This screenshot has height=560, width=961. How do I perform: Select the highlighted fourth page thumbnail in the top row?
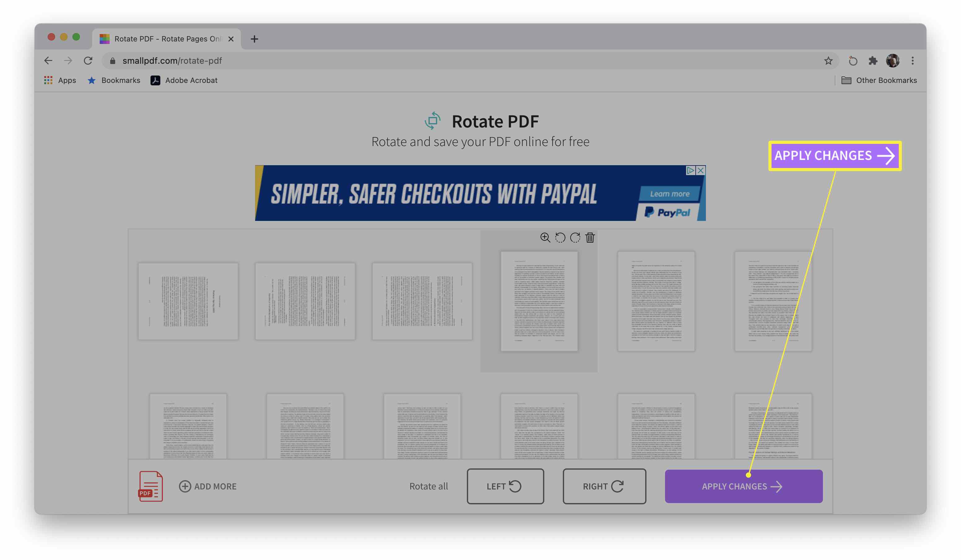[x=539, y=301]
